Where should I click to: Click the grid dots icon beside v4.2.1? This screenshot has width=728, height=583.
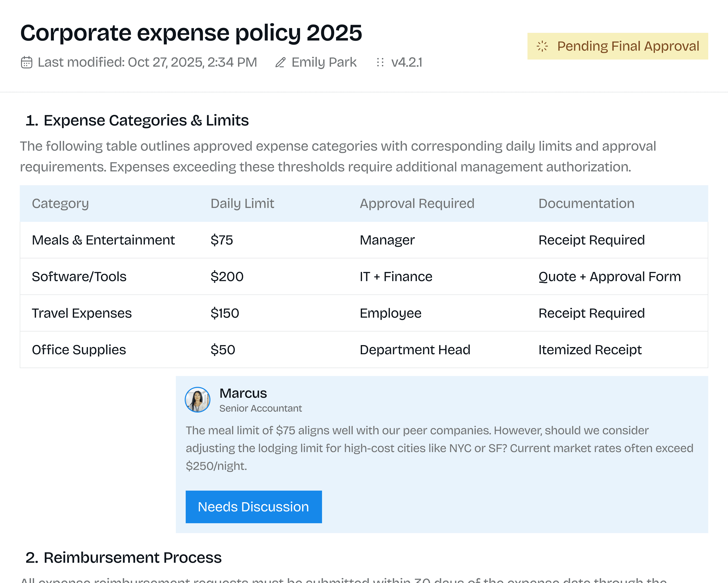click(x=380, y=62)
